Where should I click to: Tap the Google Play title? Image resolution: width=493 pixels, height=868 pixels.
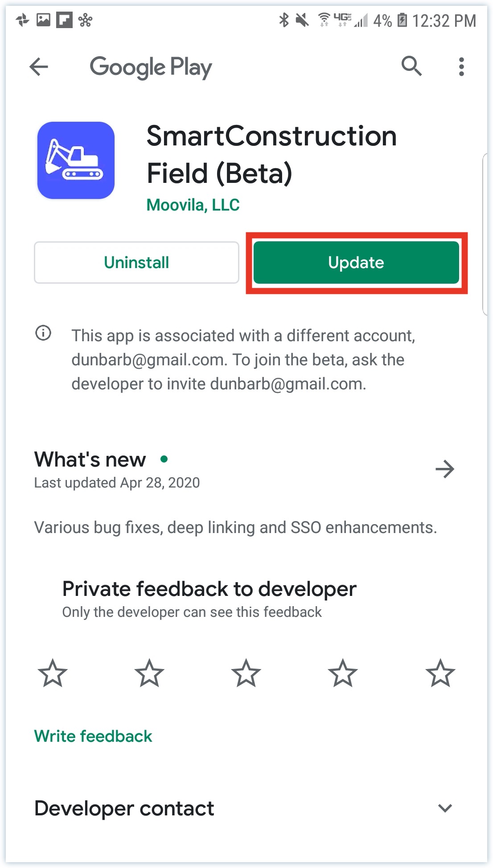pos(151,67)
